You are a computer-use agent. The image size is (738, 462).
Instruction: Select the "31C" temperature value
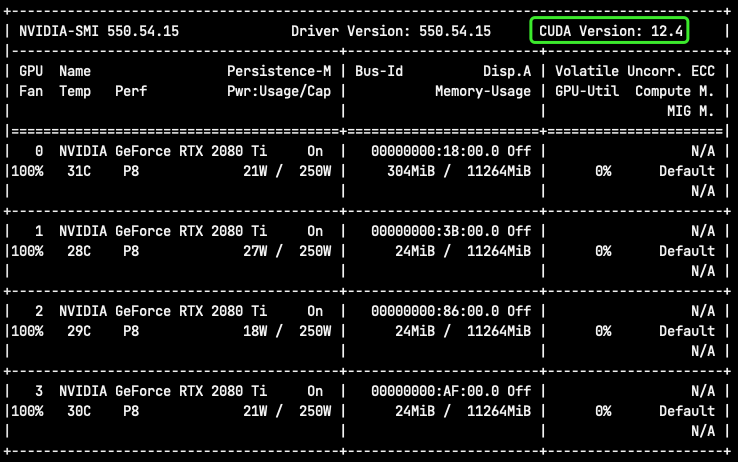pyautogui.click(x=79, y=171)
